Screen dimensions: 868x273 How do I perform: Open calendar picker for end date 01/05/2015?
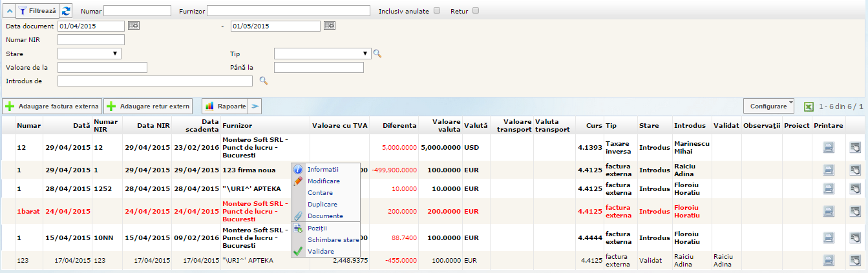click(330, 26)
